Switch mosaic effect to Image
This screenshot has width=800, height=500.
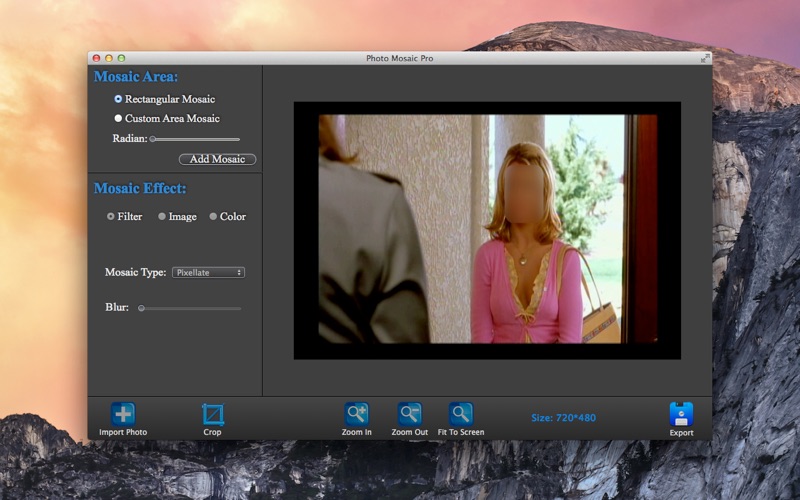162,216
